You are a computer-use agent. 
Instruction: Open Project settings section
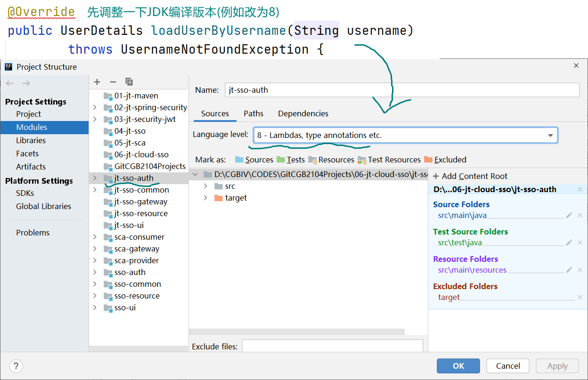28,114
